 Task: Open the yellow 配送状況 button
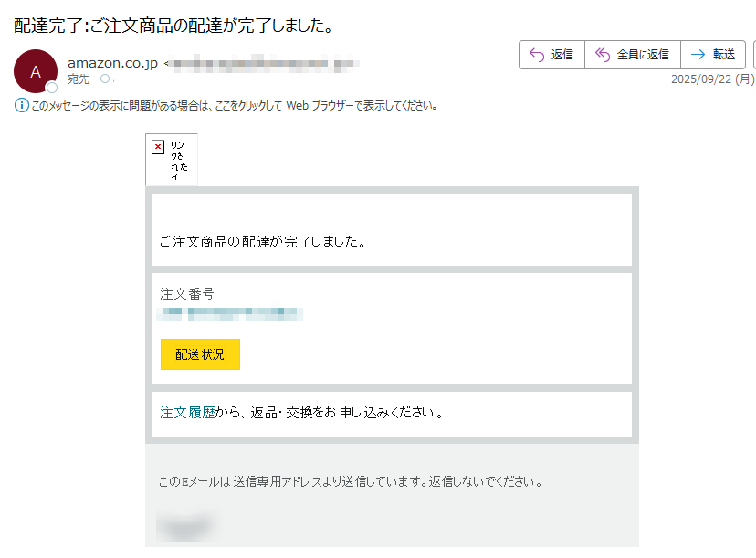[200, 354]
